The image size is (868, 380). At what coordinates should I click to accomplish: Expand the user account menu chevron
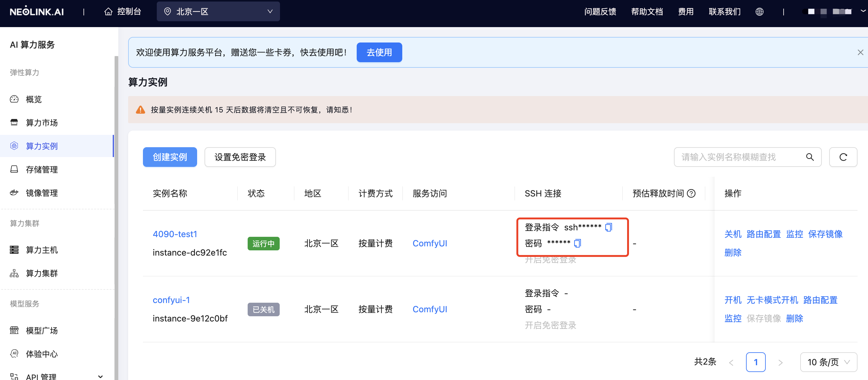tap(863, 11)
